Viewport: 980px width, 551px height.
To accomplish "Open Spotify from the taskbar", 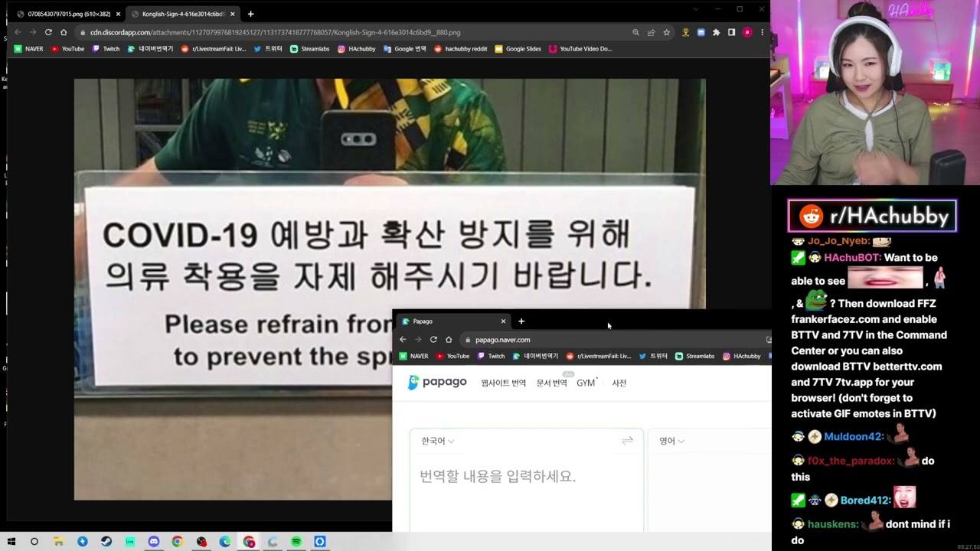I will 296,542.
